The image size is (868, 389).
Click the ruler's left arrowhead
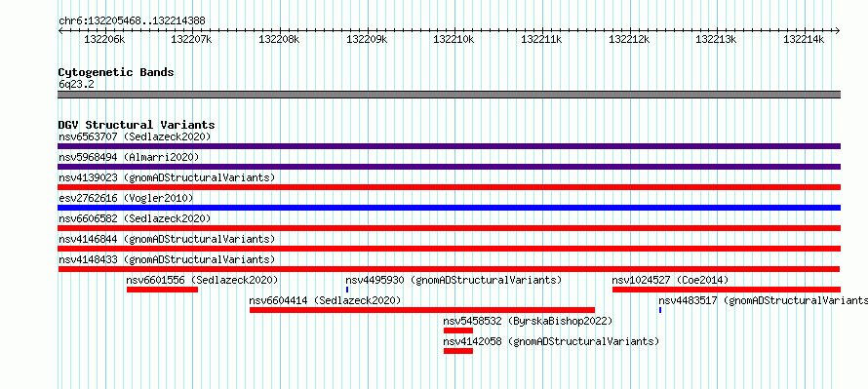(60, 30)
